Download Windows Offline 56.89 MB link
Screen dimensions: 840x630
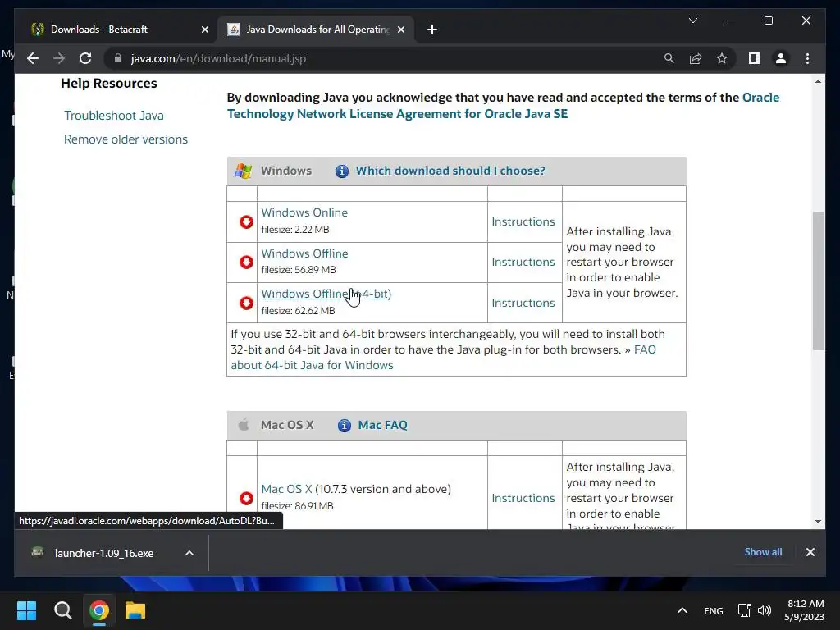coord(304,253)
